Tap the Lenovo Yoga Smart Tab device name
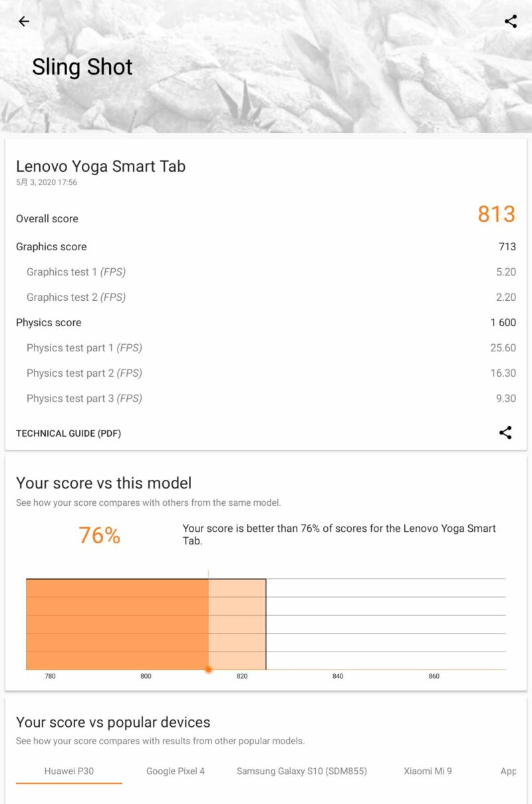532x804 pixels. pos(100,166)
